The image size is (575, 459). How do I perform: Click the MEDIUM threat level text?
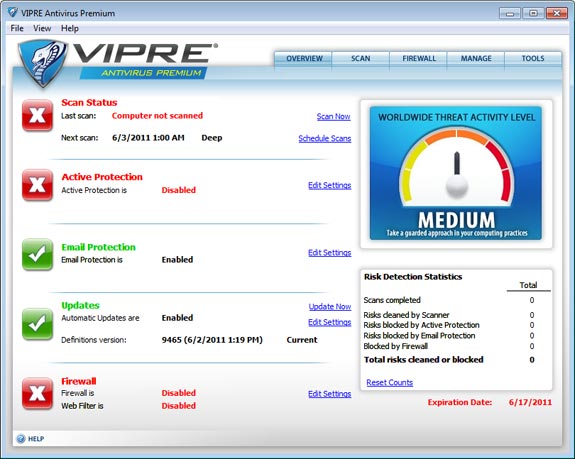coord(457,220)
